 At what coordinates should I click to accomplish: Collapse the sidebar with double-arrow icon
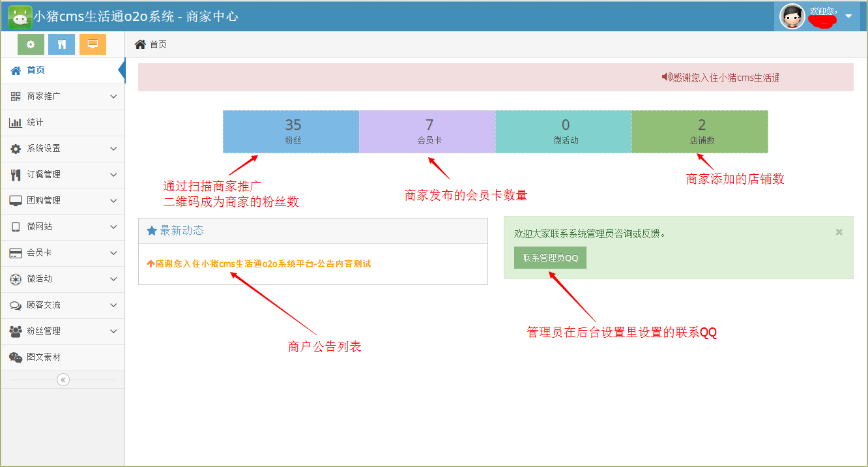[63, 380]
